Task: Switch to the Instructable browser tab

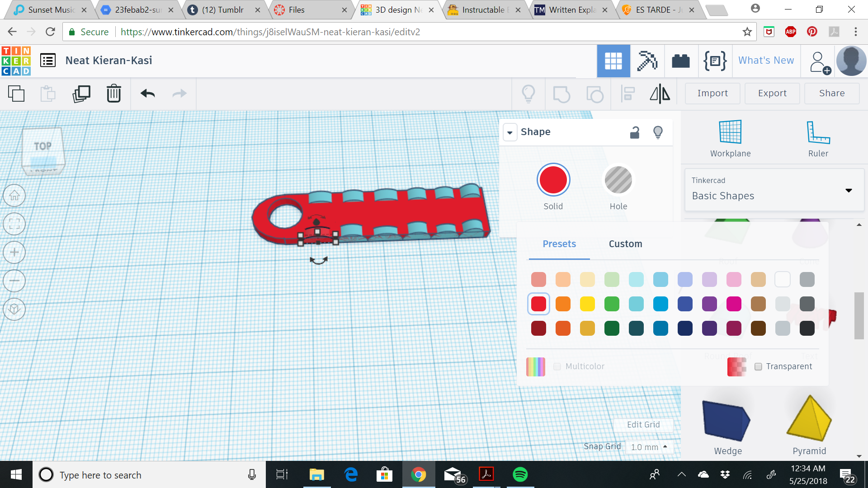Action: (485, 9)
